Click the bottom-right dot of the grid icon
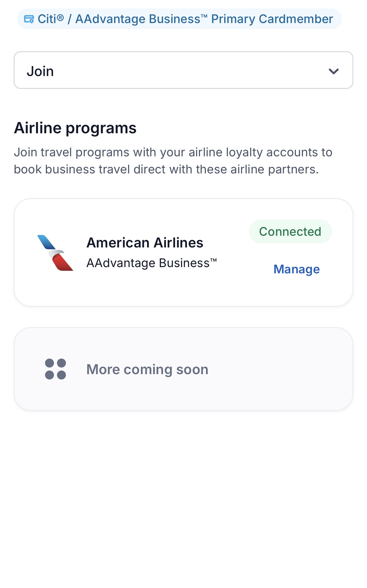This screenshot has width=367, height=588. (61, 375)
